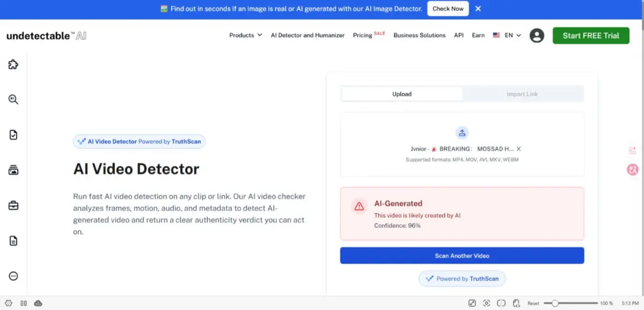Click the upload arrow icon

pyautogui.click(x=462, y=133)
